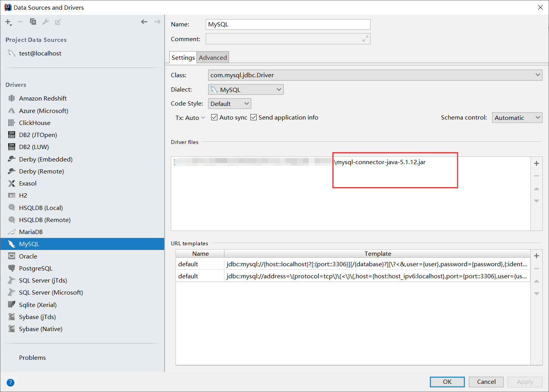Image resolution: width=549 pixels, height=392 pixels.
Task: Select the Sybase (jTds) driver
Action: coord(82,317)
